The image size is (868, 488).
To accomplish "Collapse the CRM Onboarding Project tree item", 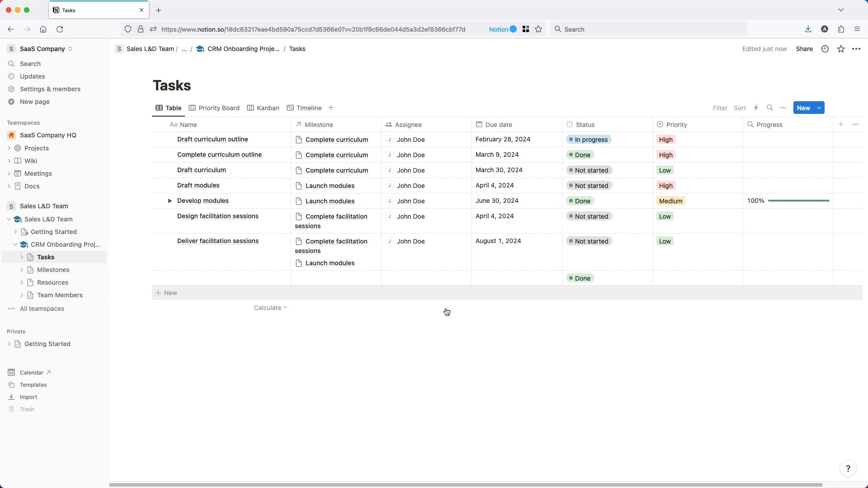I will coord(15,244).
